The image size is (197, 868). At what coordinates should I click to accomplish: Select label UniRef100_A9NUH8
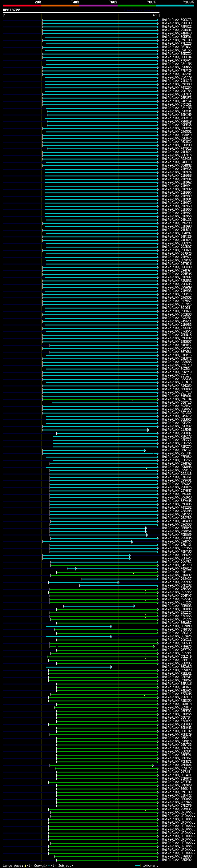pos(177,467)
